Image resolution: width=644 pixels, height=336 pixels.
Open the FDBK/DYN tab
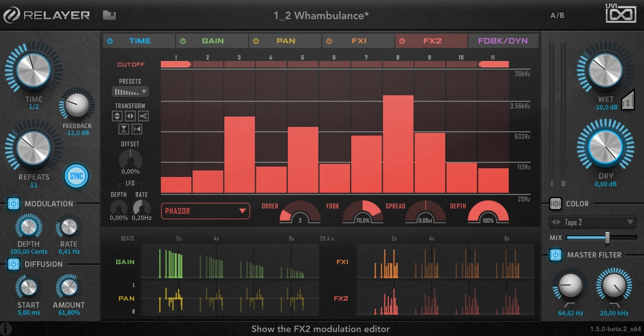click(502, 41)
